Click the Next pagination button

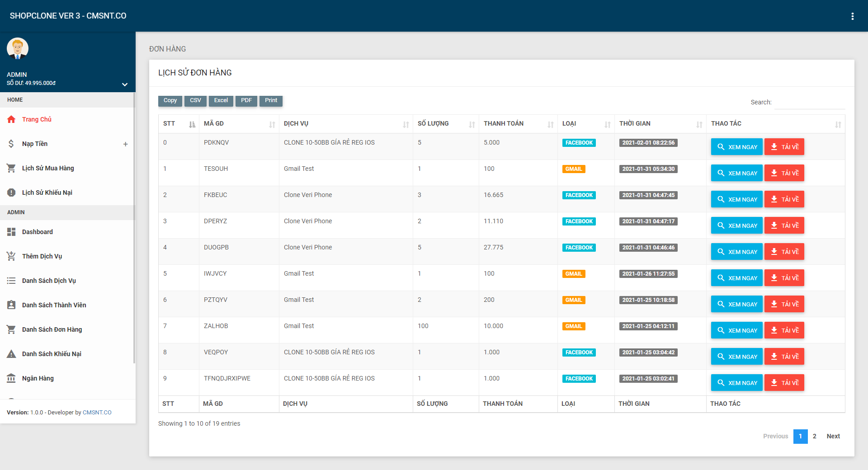click(x=833, y=437)
